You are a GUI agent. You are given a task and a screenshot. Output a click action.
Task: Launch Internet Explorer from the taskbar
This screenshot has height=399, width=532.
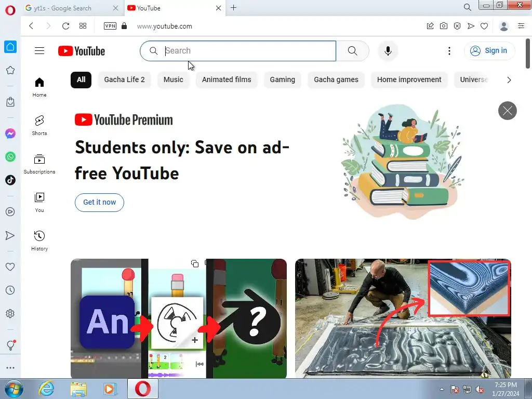pos(46,389)
